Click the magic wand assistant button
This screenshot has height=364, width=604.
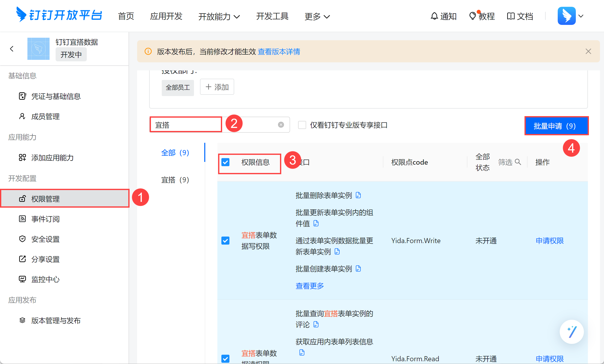click(572, 332)
